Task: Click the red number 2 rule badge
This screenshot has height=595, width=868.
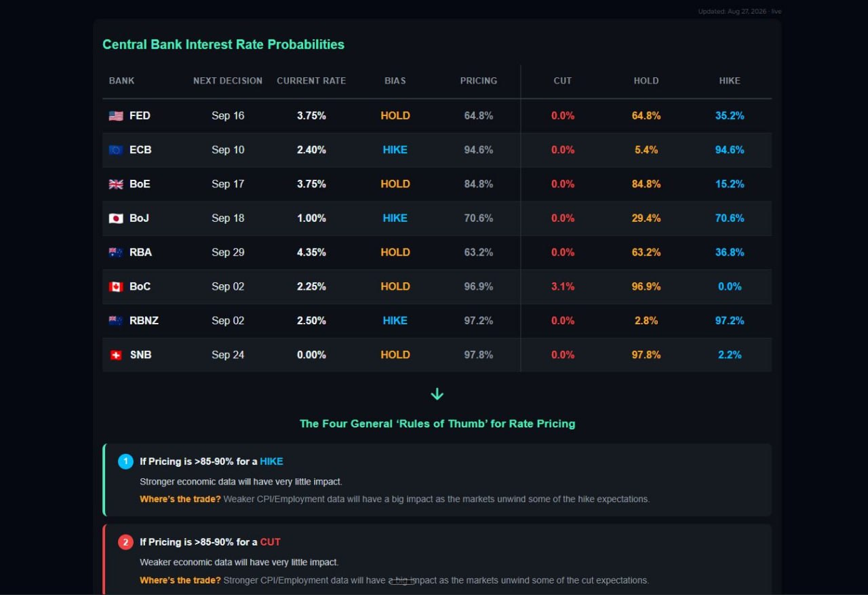Action: click(125, 542)
